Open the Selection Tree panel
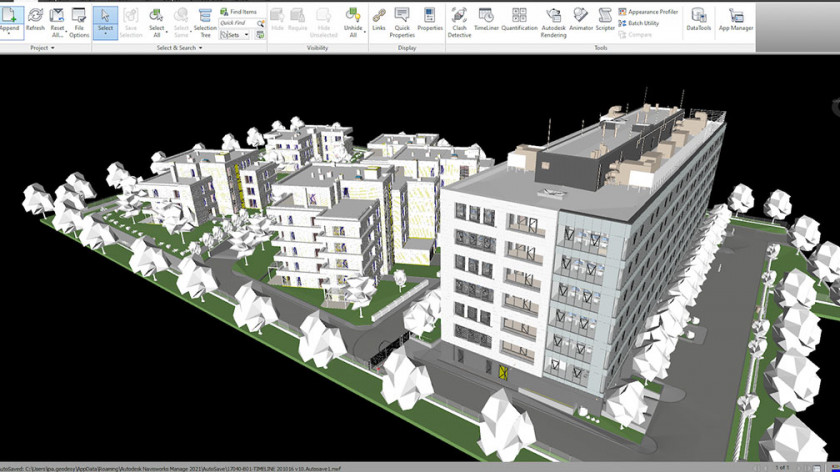840x472 pixels. (205, 23)
